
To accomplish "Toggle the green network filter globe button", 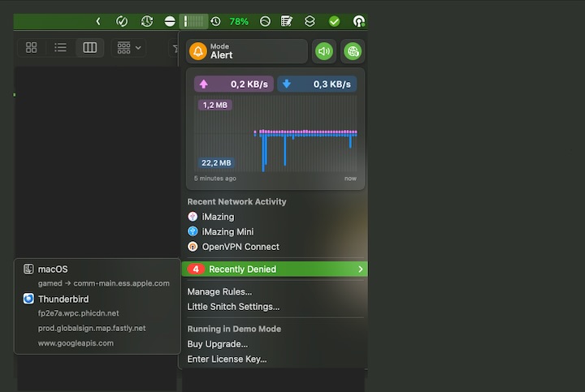I will 352,51.
